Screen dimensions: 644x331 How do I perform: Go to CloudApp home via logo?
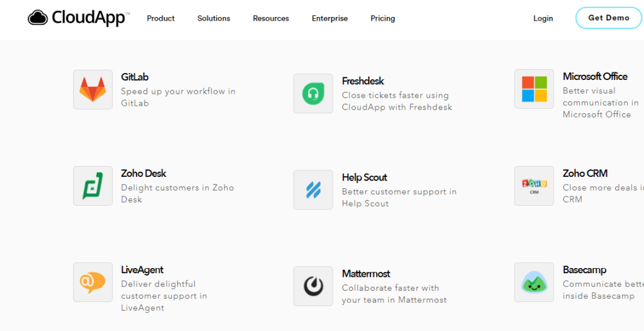click(x=78, y=18)
